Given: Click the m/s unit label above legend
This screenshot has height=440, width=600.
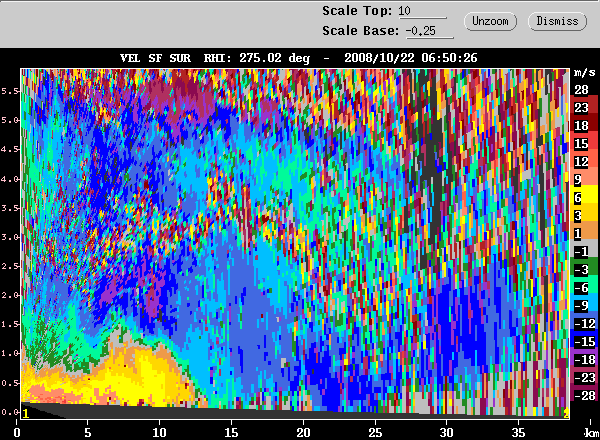Looking at the screenshot, I should 584,73.
